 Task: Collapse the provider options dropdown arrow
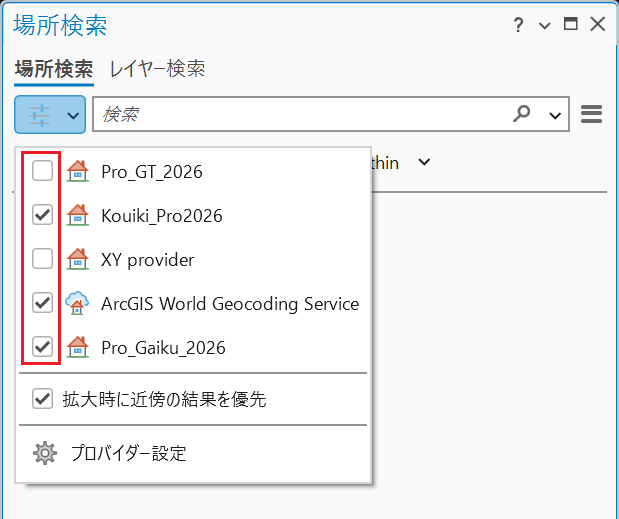[73, 116]
